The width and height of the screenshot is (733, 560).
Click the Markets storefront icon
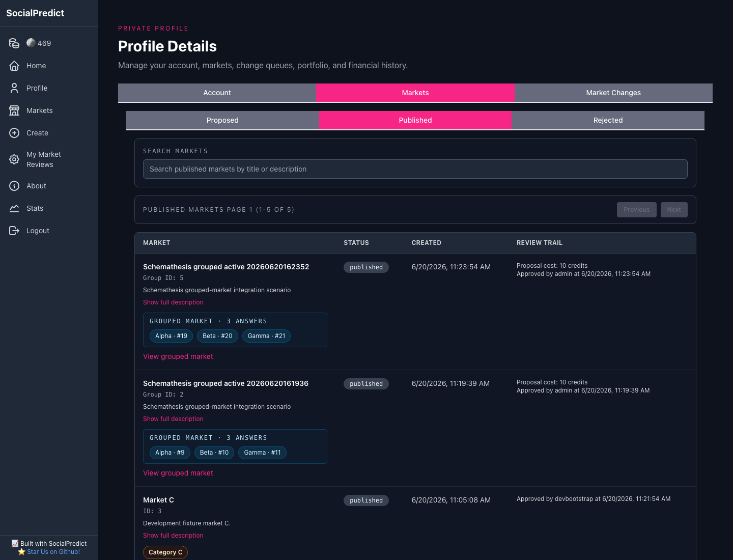[14, 110]
